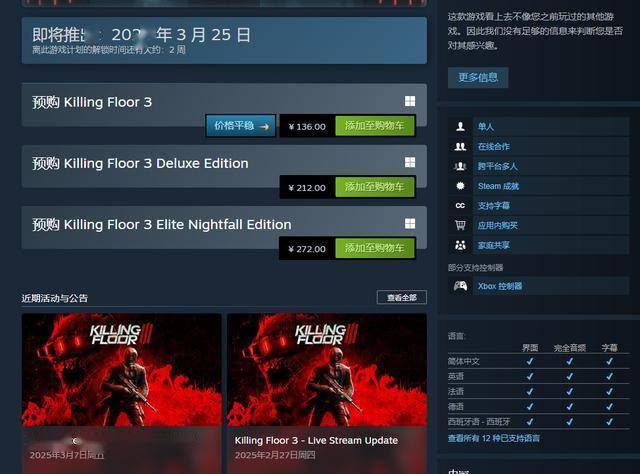Click the 价格平稳 price trend button

pyautogui.click(x=241, y=125)
